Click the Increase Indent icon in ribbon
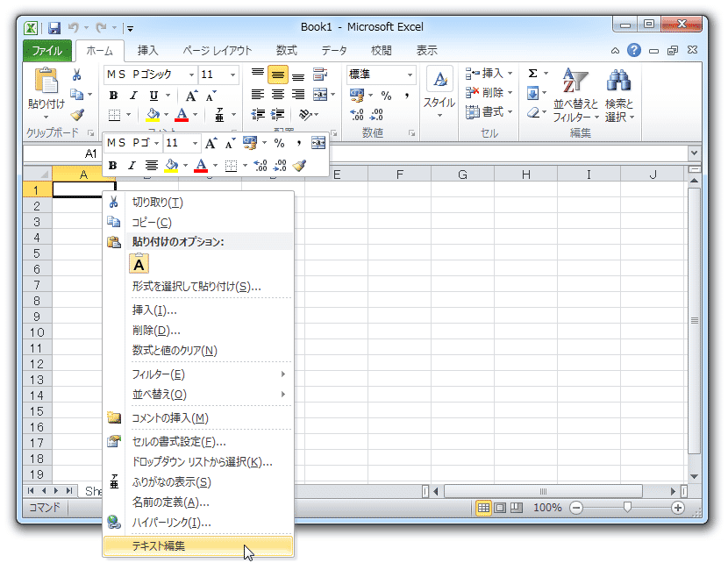 coord(278,114)
